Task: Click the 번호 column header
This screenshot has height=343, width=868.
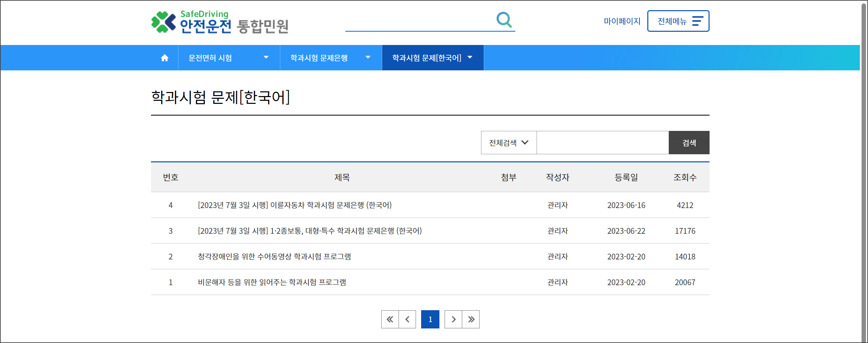Action: pos(171,177)
